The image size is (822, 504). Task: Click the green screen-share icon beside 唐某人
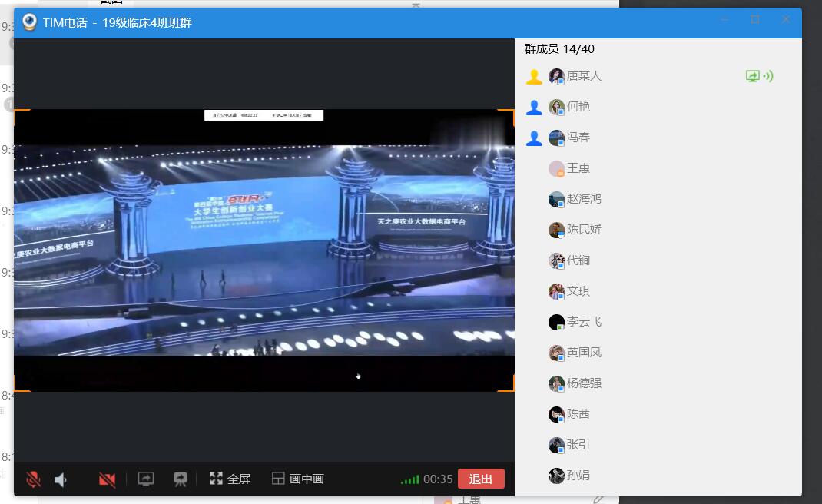753,76
